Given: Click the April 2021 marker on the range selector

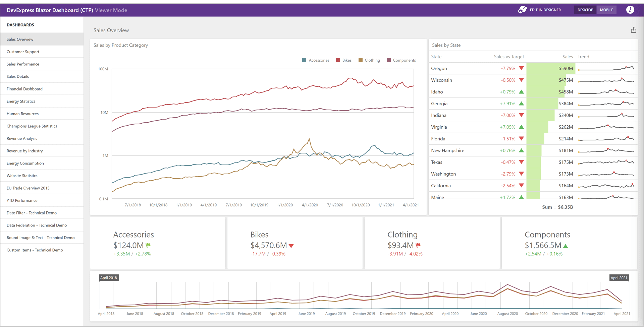Looking at the screenshot, I should (619, 277).
